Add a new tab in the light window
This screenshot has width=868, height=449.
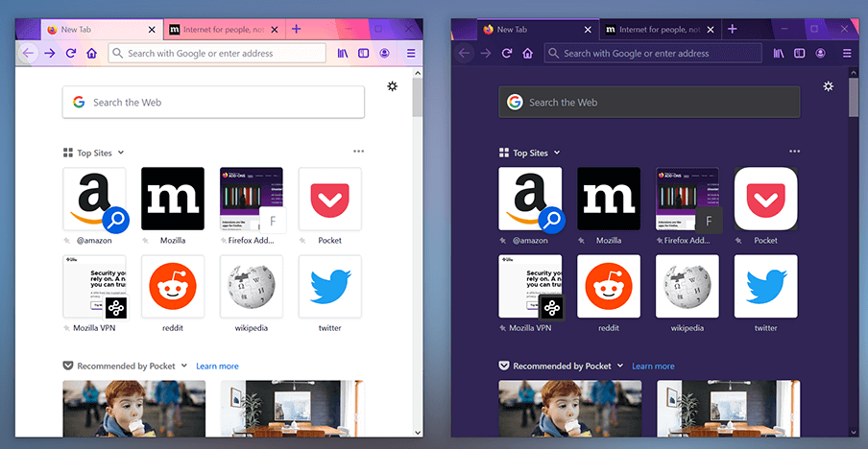point(296,30)
